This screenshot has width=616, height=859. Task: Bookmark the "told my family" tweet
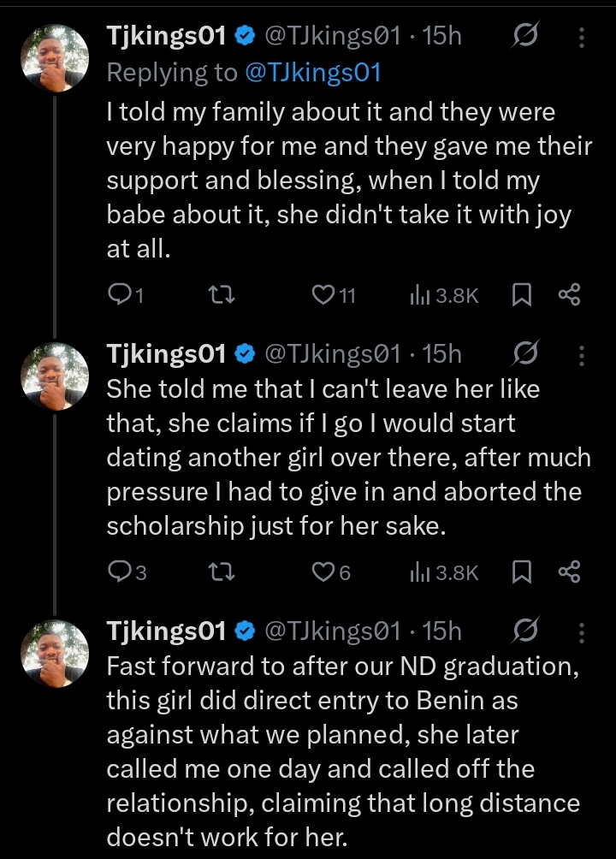click(x=521, y=295)
